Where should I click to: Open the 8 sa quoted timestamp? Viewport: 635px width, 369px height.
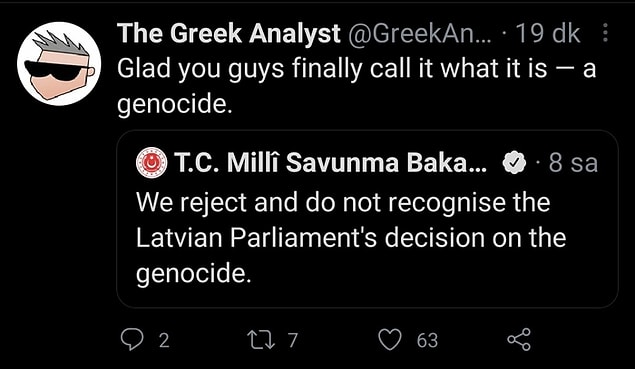click(x=573, y=163)
